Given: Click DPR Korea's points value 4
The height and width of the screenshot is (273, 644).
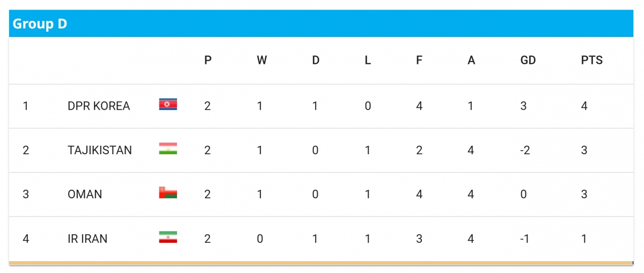Looking at the screenshot, I should 584,106.
